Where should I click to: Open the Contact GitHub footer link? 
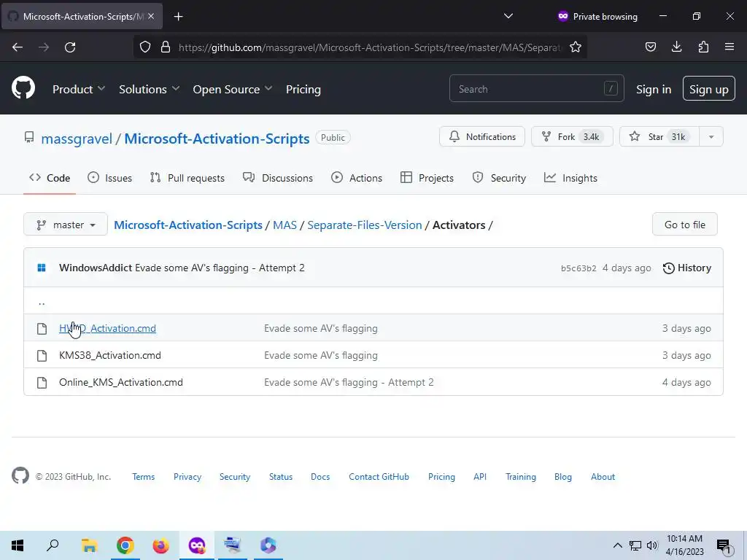pos(379,477)
